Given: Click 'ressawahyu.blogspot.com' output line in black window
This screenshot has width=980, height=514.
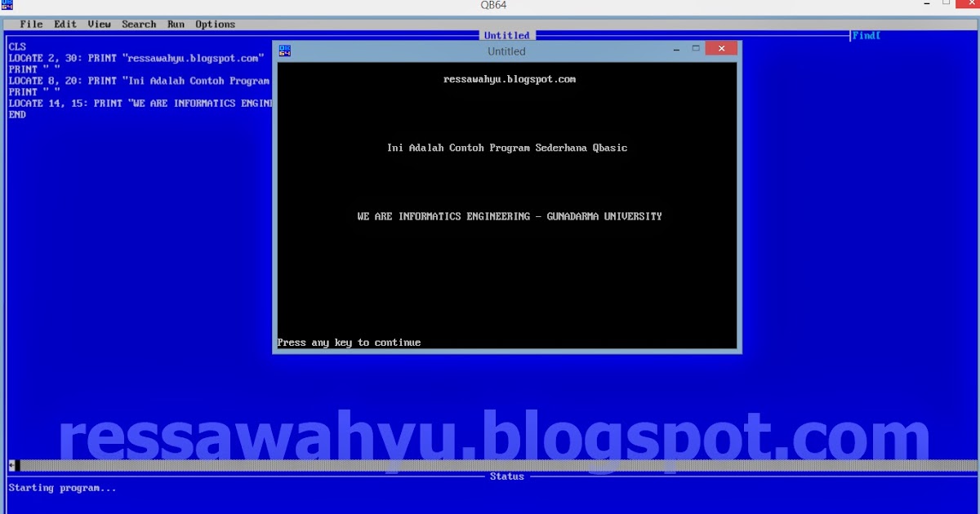Looking at the screenshot, I should [510, 80].
